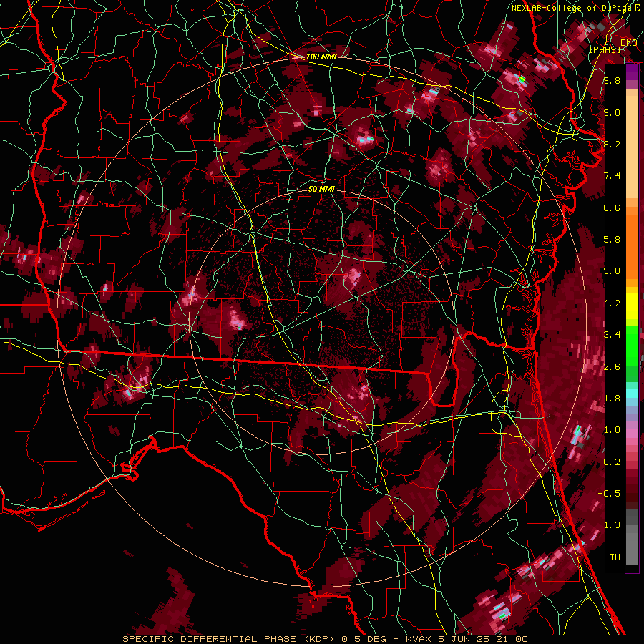Click the 9.8 value on the scale
The height and width of the screenshot is (644, 644).
(612, 80)
